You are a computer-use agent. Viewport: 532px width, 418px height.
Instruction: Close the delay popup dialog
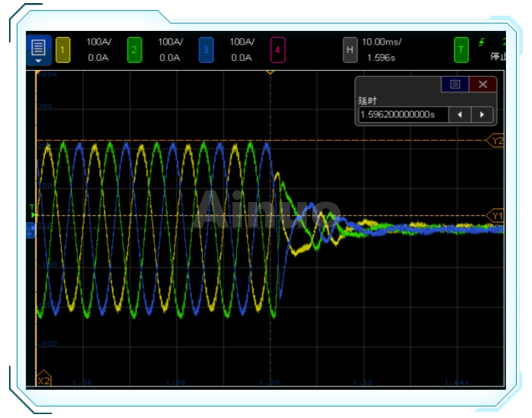coord(483,85)
